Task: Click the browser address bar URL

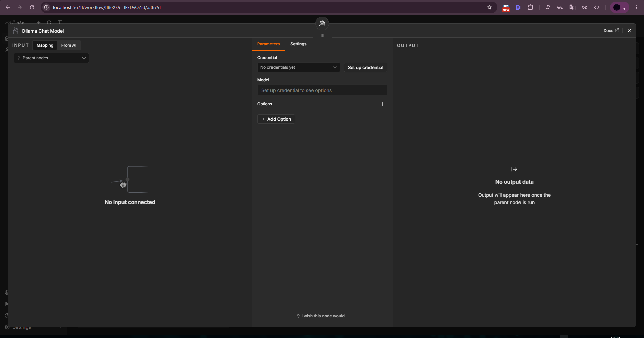Action: click(x=107, y=7)
